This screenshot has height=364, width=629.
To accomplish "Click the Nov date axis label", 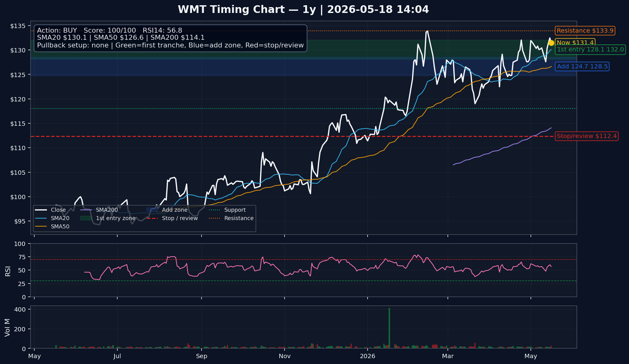I will (x=285, y=356).
